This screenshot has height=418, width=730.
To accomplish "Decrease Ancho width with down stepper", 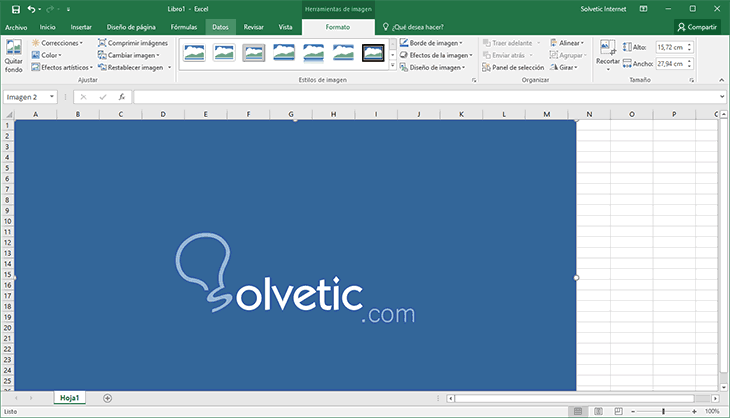I will 689,66.
